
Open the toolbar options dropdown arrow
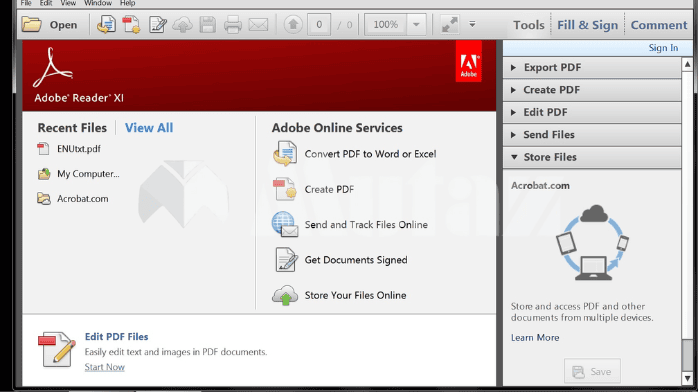pyautogui.click(x=472, y=24)
